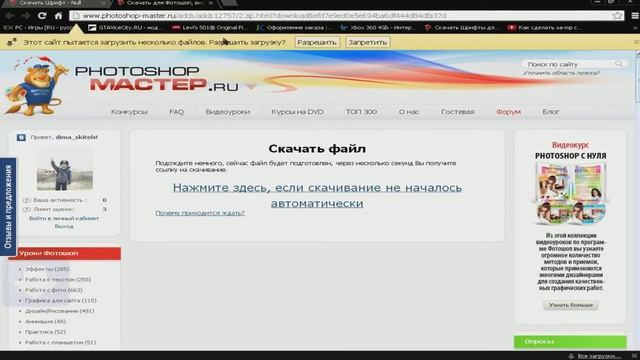Open Почему приходится ждать link

coord(200,213)
